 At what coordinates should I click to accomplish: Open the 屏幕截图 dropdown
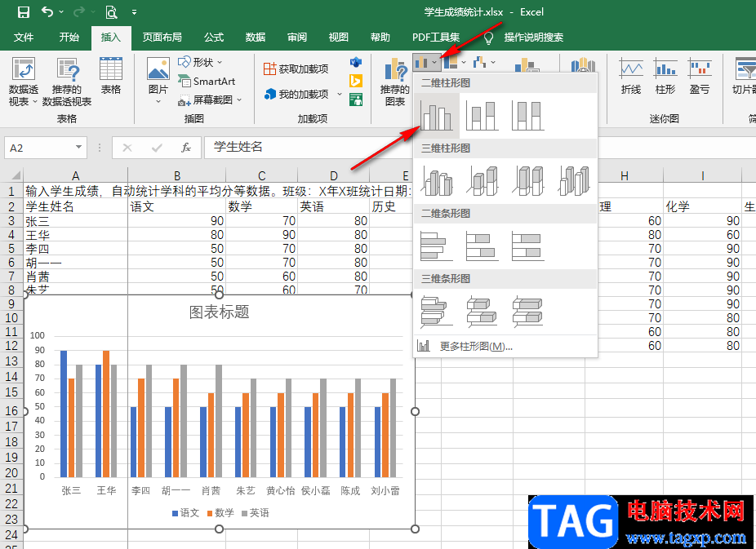210,100
